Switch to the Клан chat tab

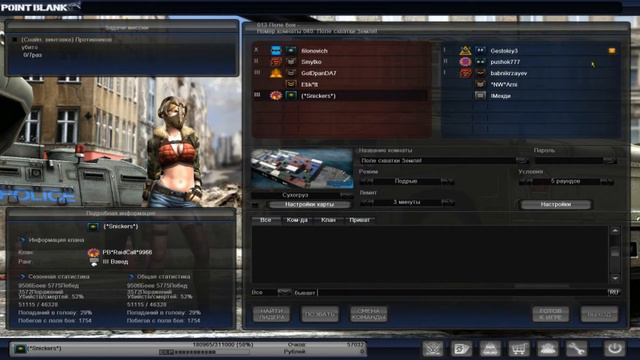(x=328, y=220)
